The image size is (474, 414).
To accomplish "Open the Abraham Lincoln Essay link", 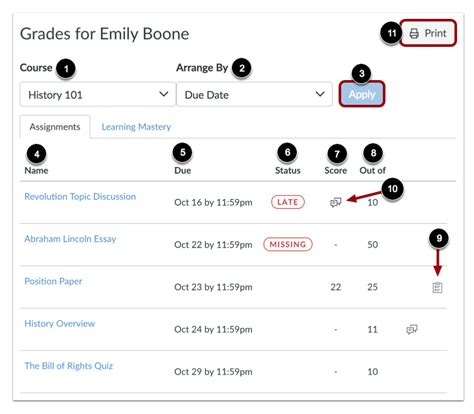I will tap(70, 239).
